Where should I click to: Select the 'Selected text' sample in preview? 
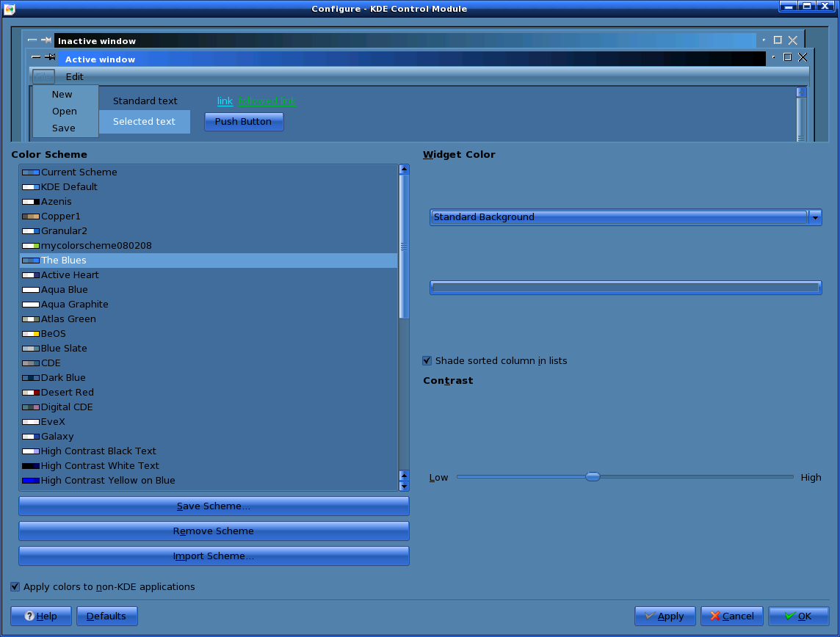[x=144, y=122]
